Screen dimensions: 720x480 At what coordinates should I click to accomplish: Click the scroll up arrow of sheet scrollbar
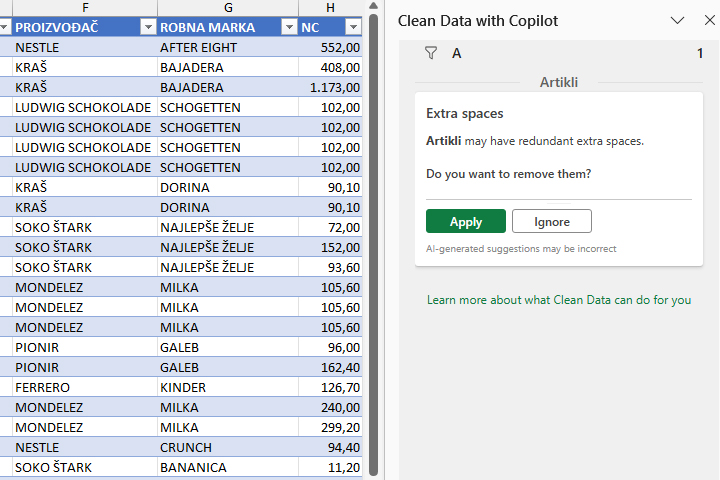tap(373, 6)
